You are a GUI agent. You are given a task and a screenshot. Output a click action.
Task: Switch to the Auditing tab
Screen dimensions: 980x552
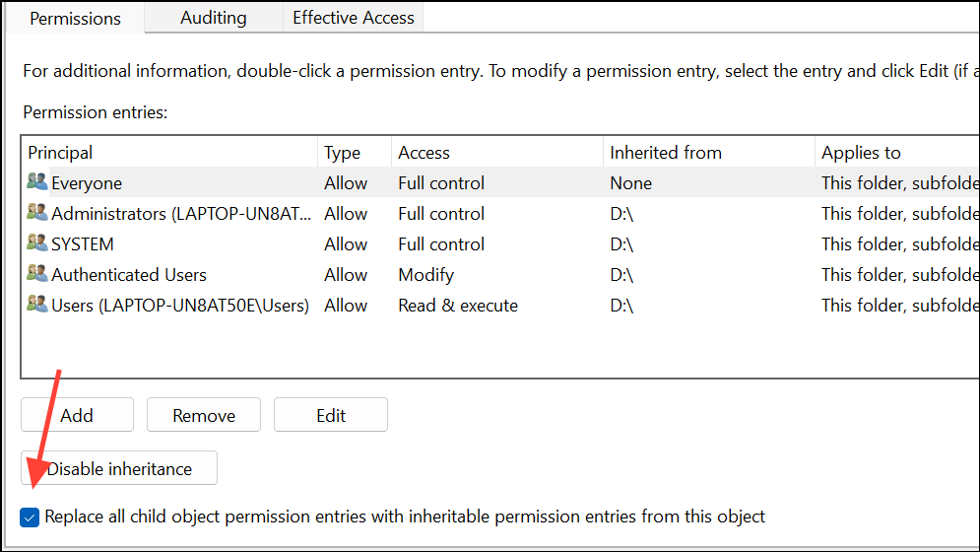[213, 17]
